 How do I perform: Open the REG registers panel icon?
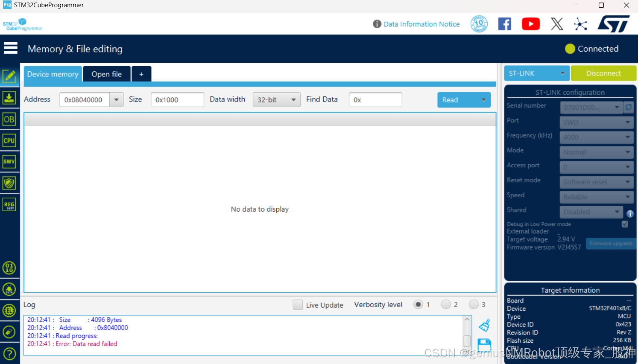(9, 204)
